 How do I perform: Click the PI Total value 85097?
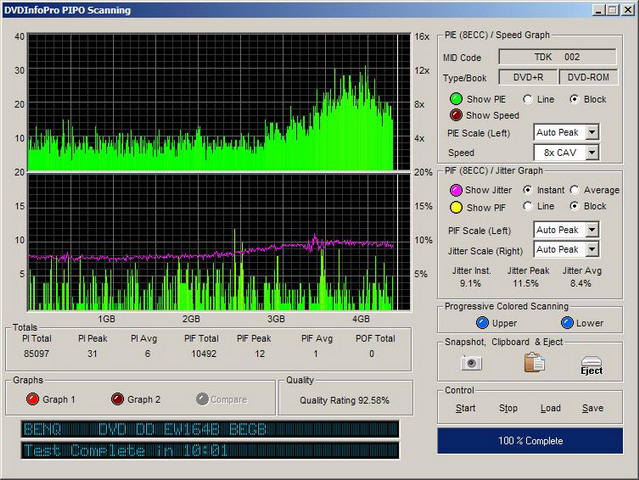(x=36, y=354)
